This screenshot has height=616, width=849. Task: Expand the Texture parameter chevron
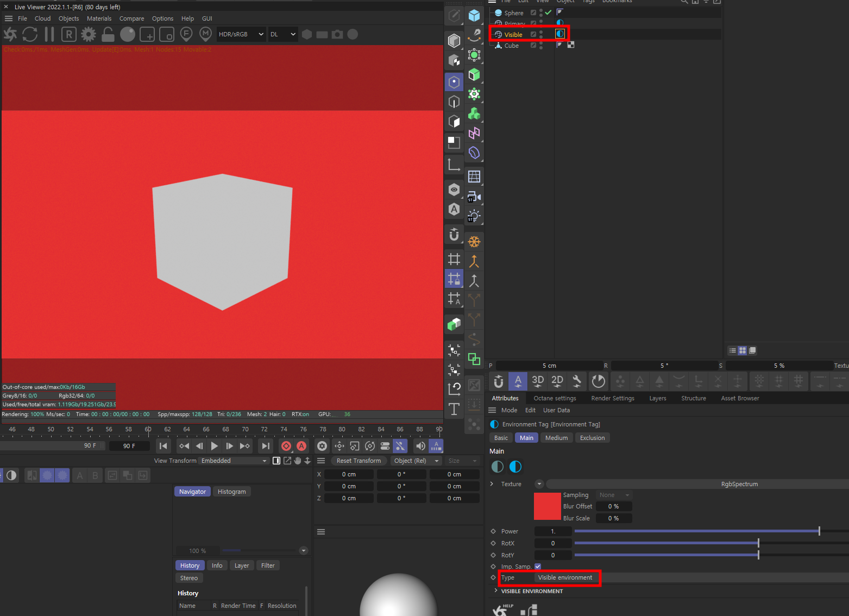(x=492, y=484)
